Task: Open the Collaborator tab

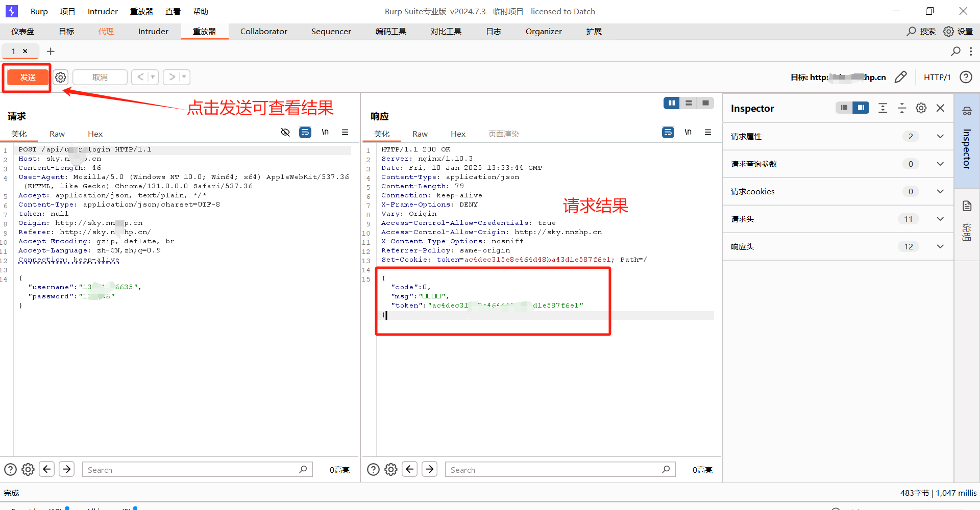Action: click(264, 31)
